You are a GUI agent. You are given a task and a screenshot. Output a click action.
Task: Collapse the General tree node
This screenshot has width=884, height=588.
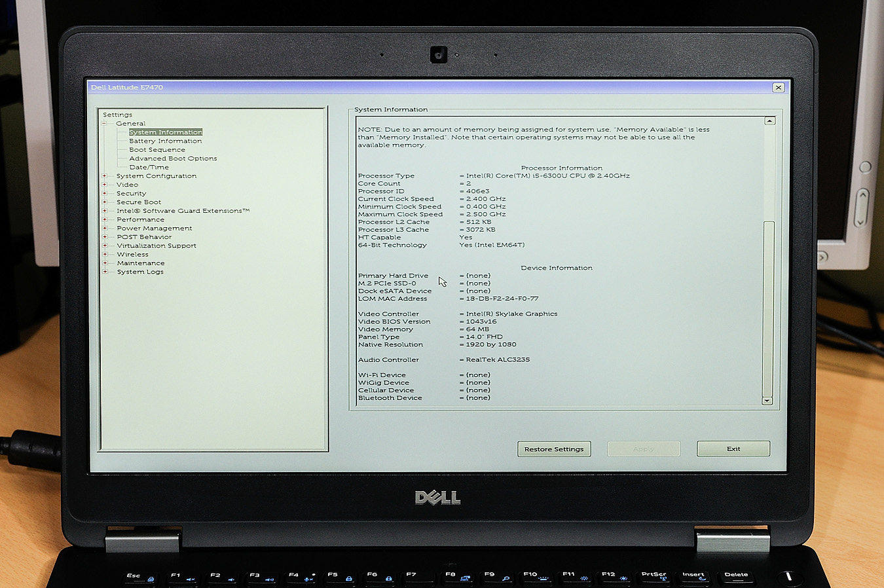[104, 123]
